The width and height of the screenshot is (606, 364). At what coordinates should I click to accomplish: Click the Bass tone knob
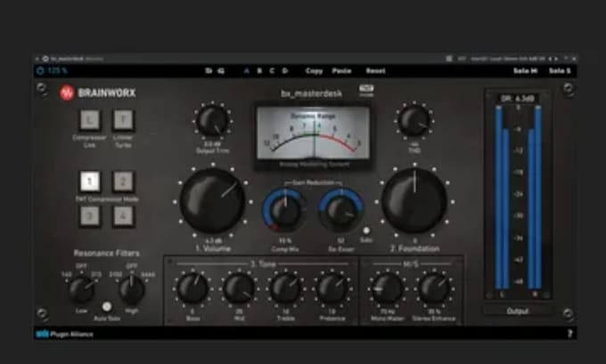tap(192, 288)
